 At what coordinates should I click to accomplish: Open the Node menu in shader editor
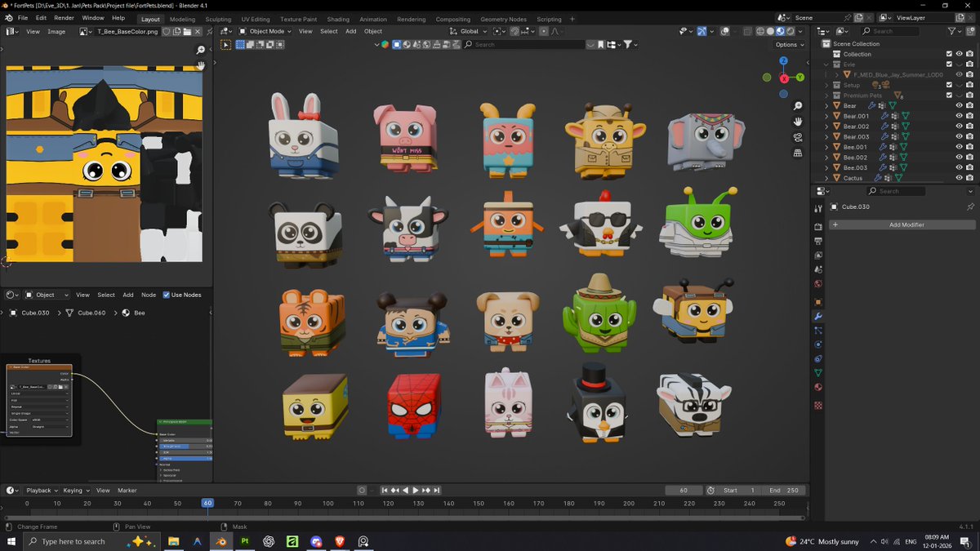(149, 295)
